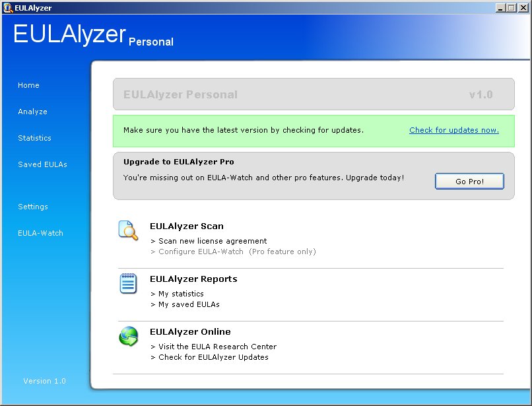Visit the EULA Research Center

coord(217,347)
